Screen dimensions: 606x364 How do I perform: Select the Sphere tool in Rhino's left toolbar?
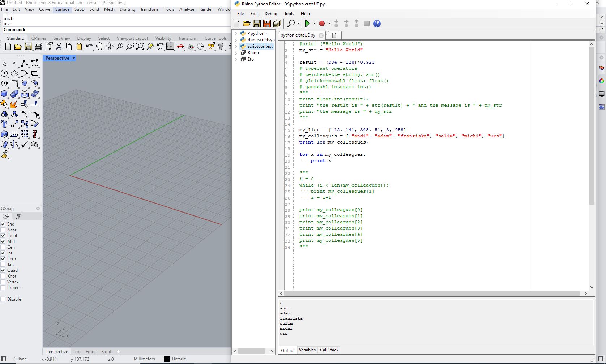click(x=14, y=94)
